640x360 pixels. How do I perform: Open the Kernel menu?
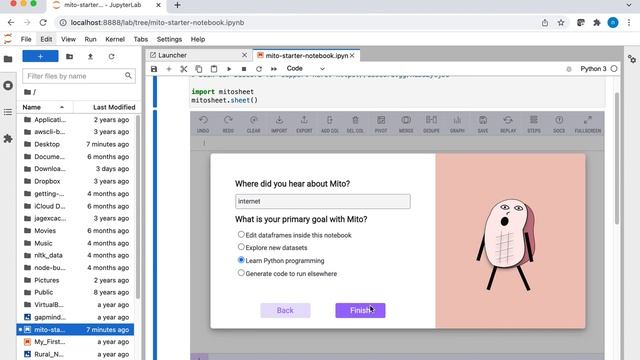coord(115,39)
